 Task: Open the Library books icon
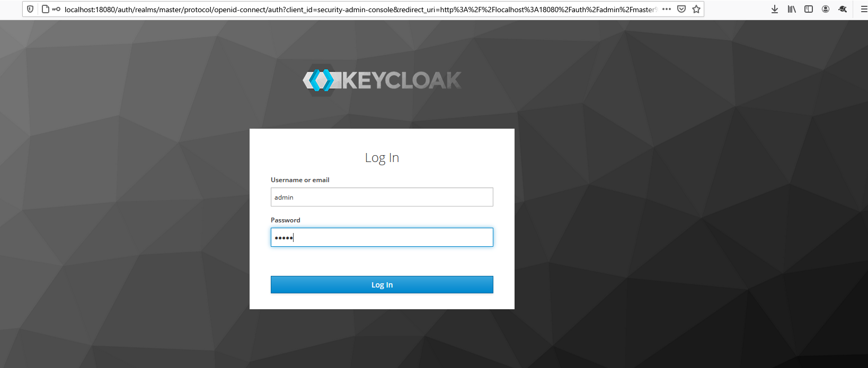[x=792, y=9]
